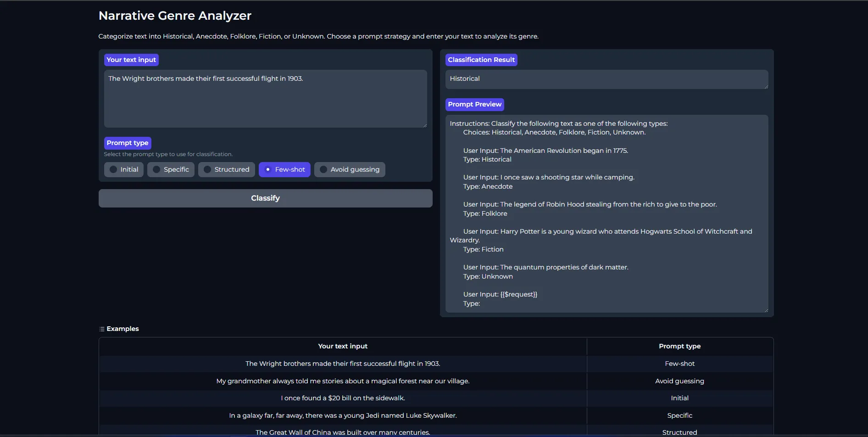868x437 pixels.
Task: Select the Specific prompt type option
Action: coord(157,169)
